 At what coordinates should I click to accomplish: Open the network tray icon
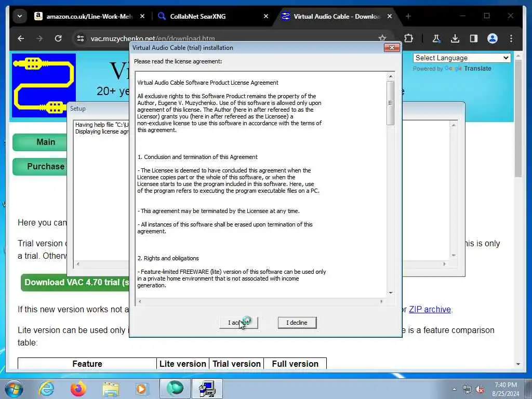pyautogui.click(x=467, y=390)
